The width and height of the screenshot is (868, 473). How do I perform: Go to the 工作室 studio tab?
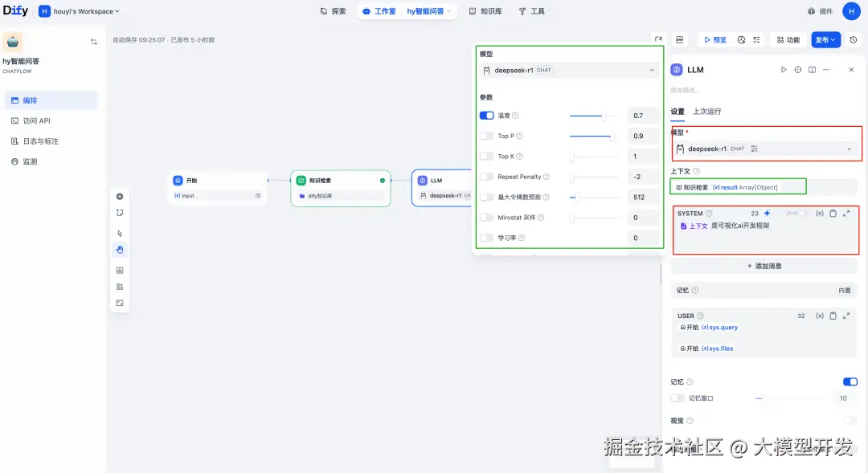[x=379, y=11]
